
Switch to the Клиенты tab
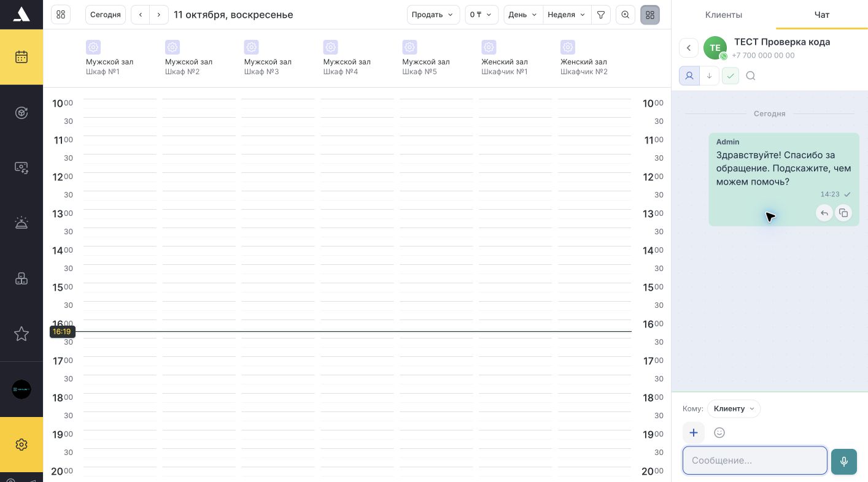(724, 15)
